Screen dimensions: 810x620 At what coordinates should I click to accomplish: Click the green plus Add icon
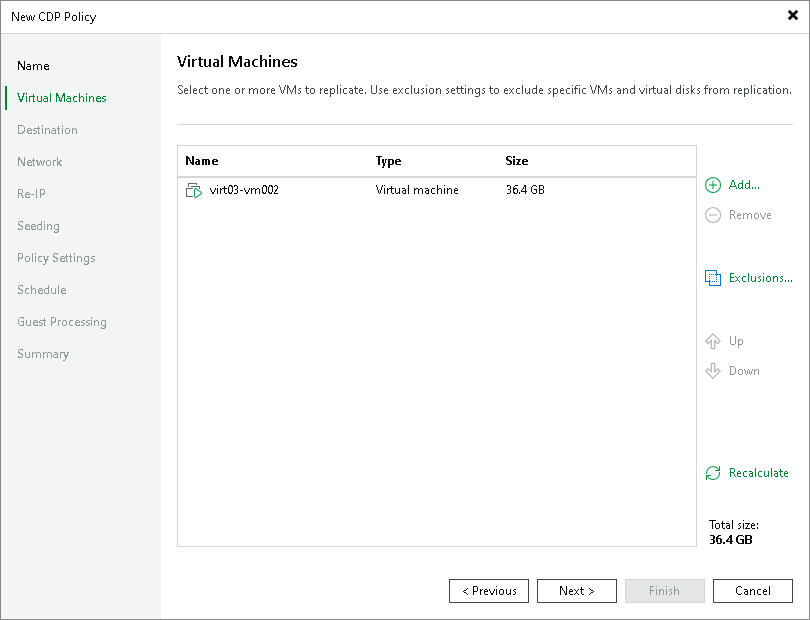[x=713, y=185]
